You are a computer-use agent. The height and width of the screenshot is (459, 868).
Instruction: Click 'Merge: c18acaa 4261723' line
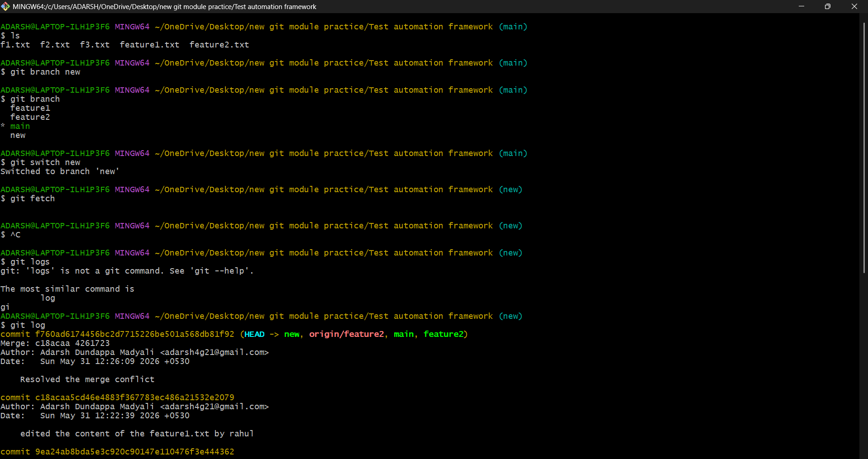[x=55, y=343]
